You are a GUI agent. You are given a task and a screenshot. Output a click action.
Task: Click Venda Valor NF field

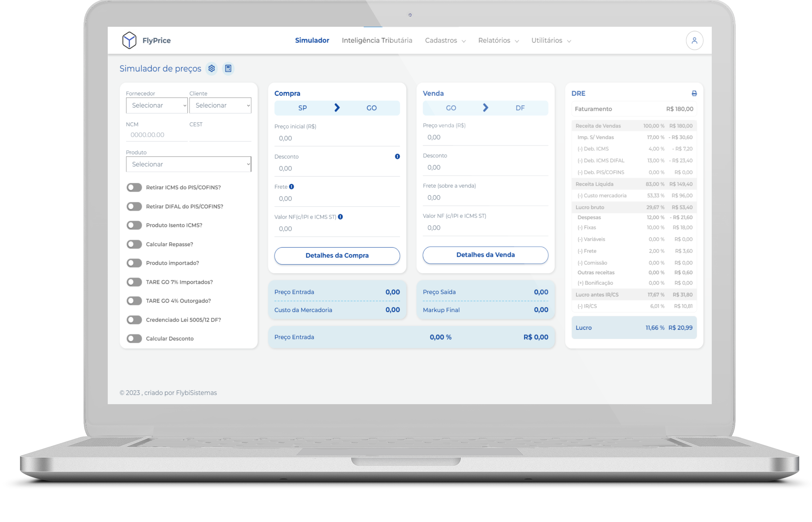point(485,228)
